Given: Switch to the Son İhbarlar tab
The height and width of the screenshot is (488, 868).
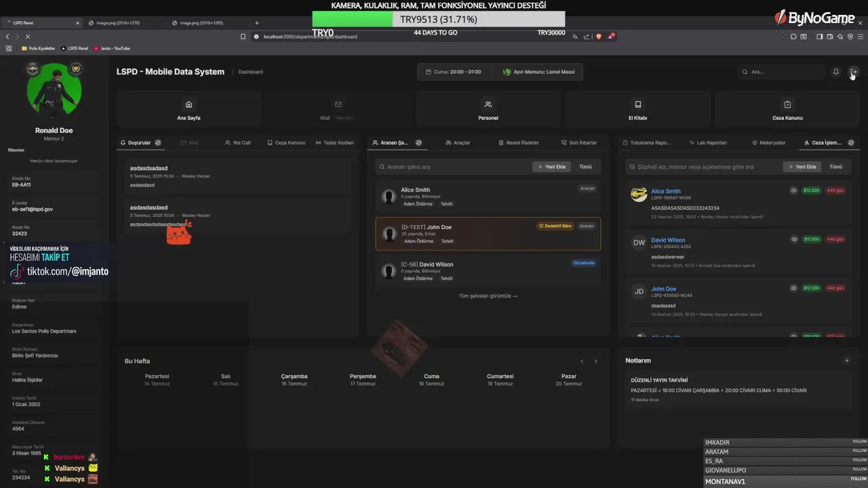Looking at the screenshot, I should tap(579, 143).
